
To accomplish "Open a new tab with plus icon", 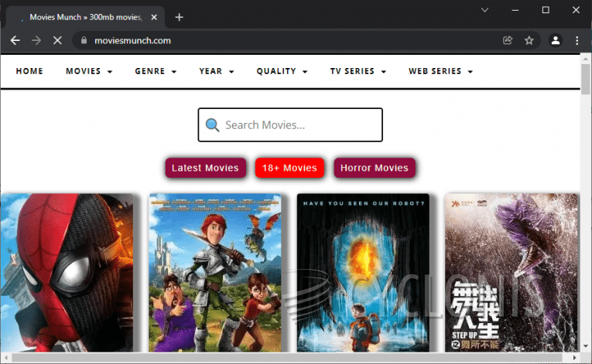I will click(x=180, y=17).
